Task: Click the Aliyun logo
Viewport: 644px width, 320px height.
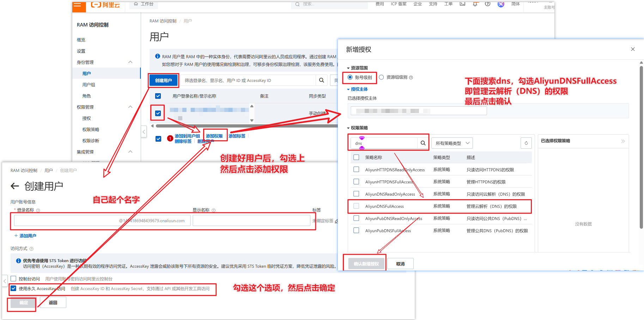Action: (x=105, y=5)
